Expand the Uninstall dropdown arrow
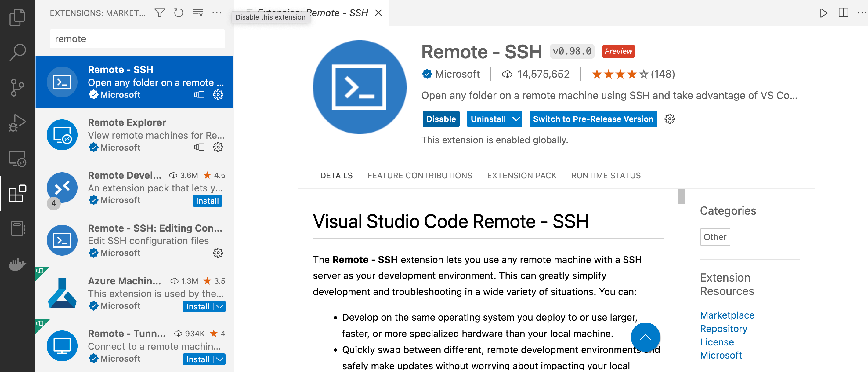The height and width of the screenshot is (372, 868). pyautogui.click(x=516, y=119)
